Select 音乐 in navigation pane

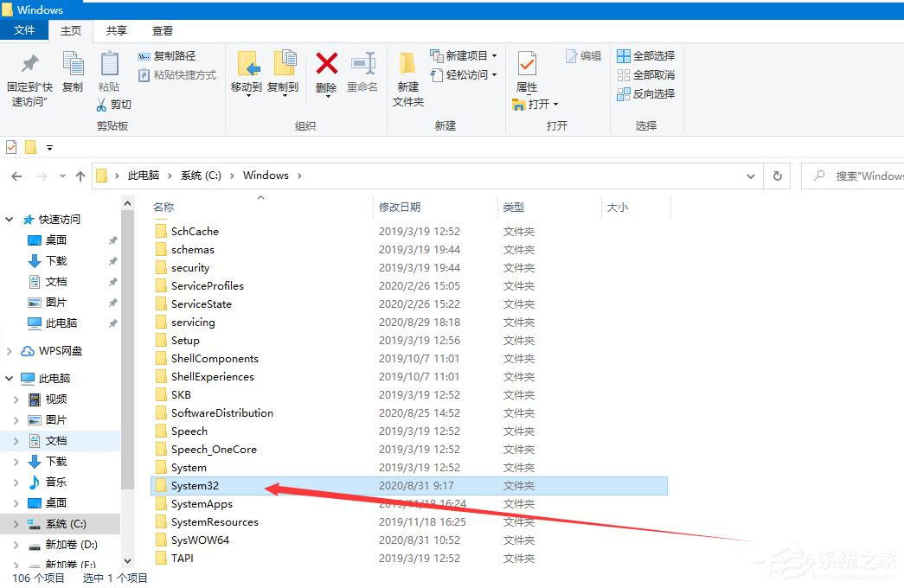point(56,483)
